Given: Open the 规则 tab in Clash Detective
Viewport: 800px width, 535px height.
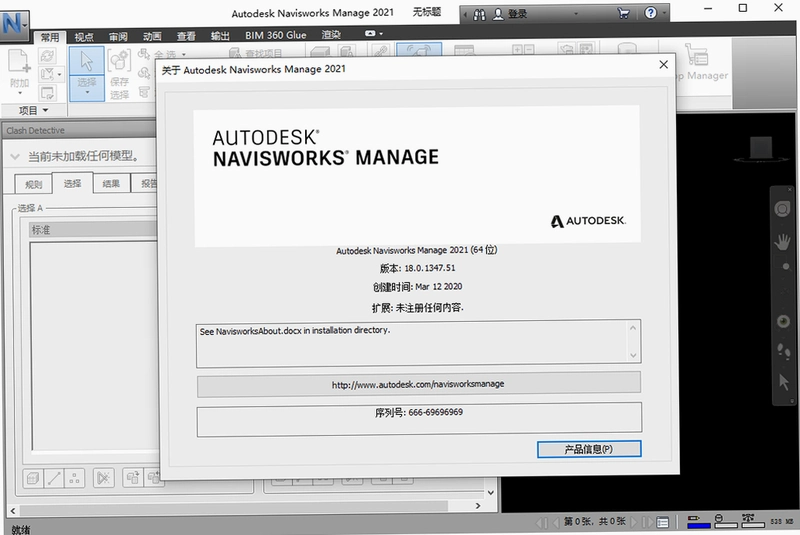Looking at the screenshot, I should pos(34,185).
